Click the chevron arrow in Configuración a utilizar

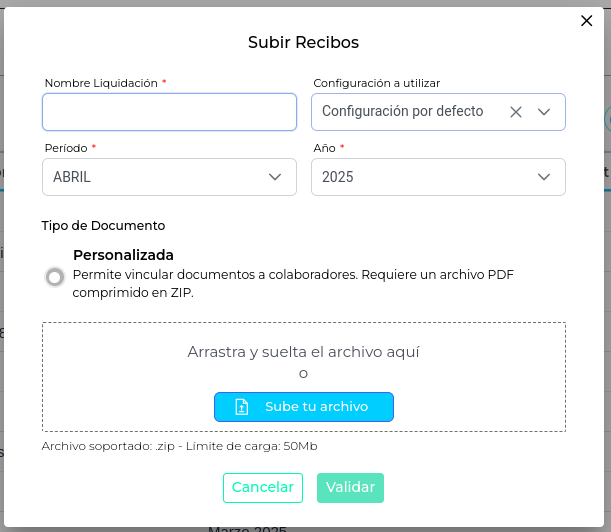click(x=544, y=112)
